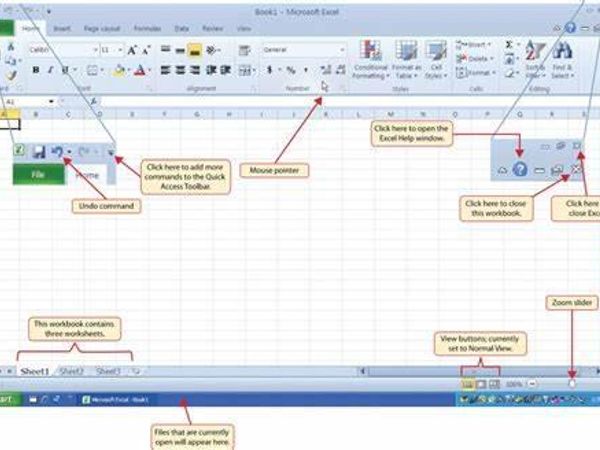Screen dimensions: 600x450
Task: Open the Calibri font name dropdown
Action: point(95,50)
